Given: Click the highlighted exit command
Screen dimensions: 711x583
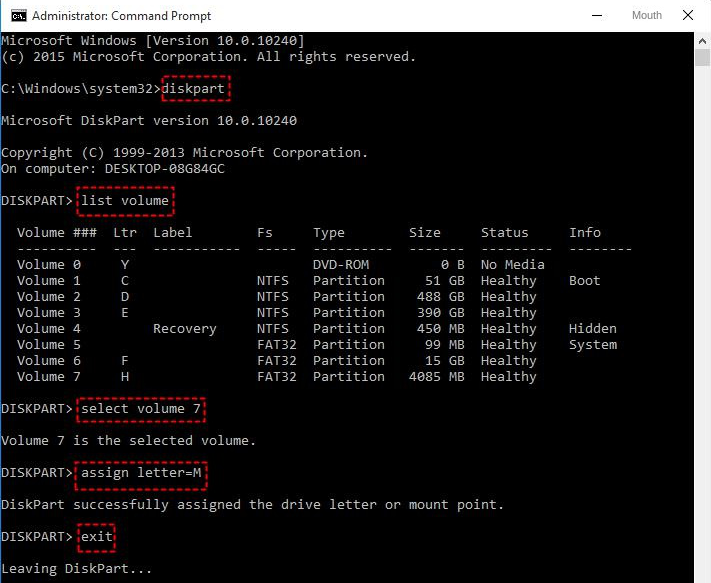Looking at the screenshot, I should [x=97, y=537].
